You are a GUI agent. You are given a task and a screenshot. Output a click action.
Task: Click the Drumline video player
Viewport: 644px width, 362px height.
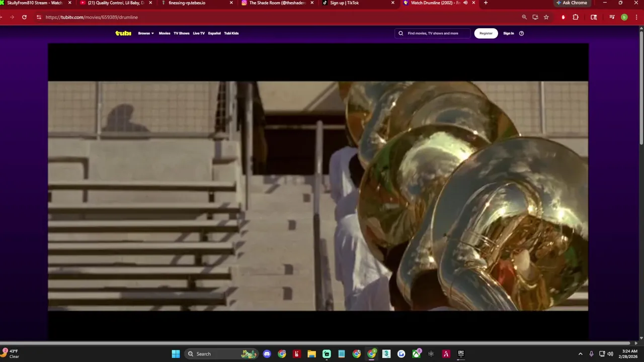[318, 191]
